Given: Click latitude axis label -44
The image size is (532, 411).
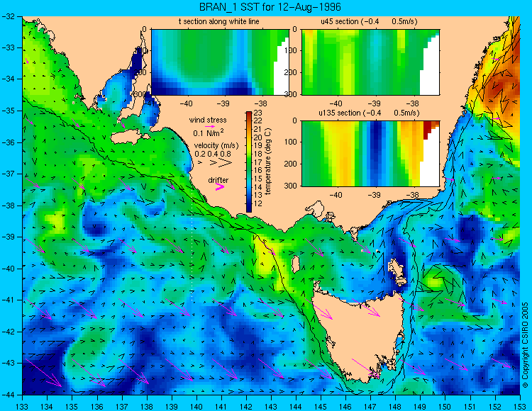Looking at the screenshot, I should (8, 395).
